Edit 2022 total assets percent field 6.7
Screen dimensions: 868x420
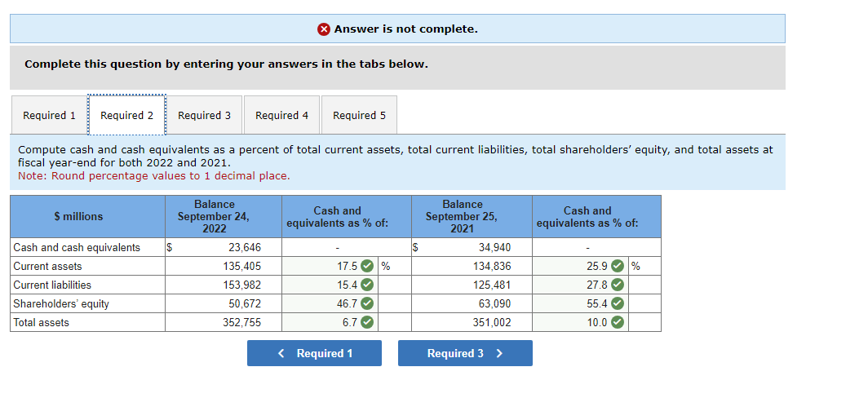330,322
